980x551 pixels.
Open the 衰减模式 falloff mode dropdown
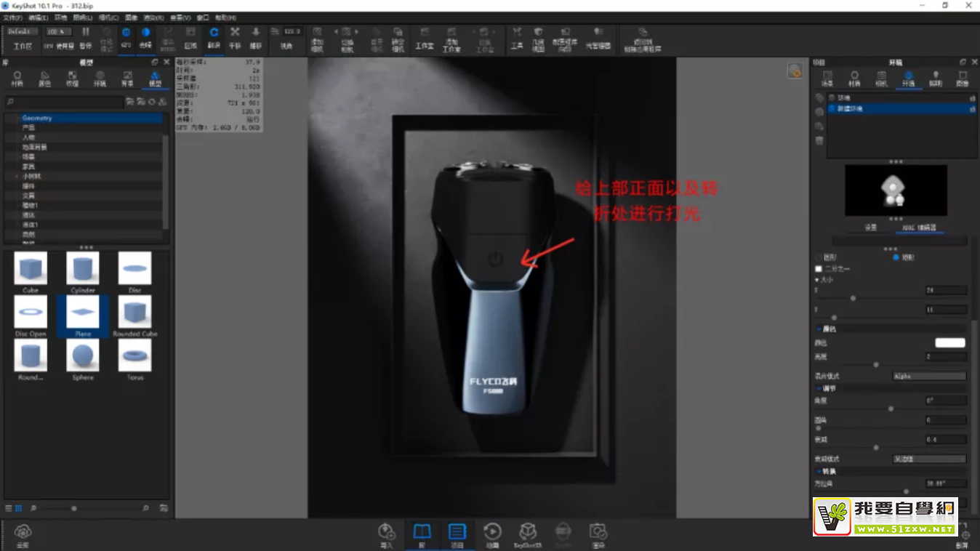tap(929, 459)
